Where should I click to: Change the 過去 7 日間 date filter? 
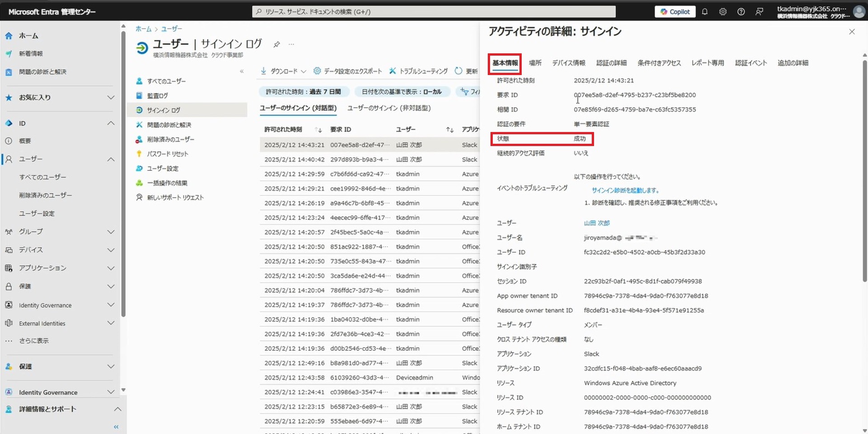(x=303, y=92)
